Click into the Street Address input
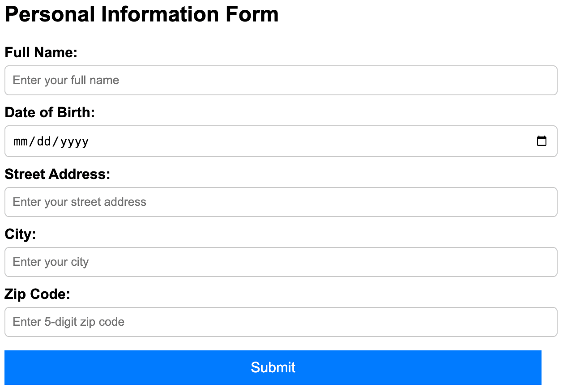 coord(281,202)
